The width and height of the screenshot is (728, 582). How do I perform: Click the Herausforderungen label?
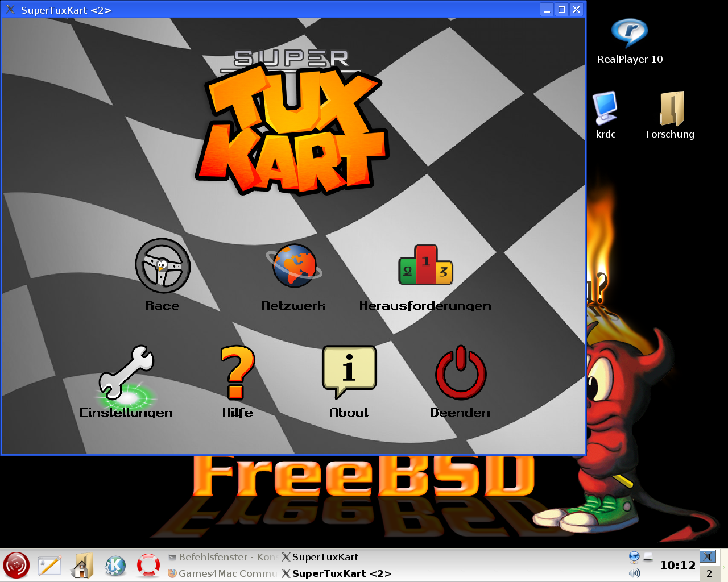(x=425, y=306)
